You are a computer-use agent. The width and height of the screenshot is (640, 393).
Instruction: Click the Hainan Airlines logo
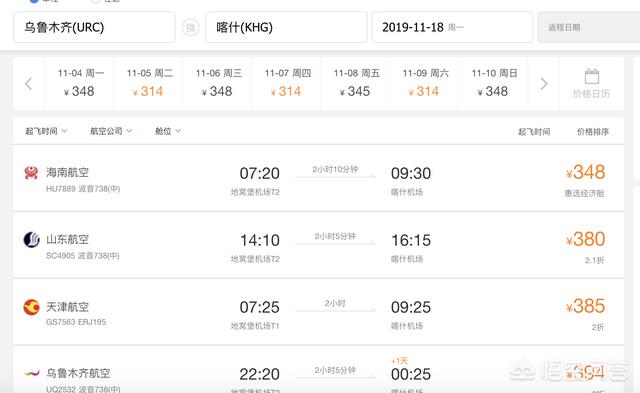tap(31, 173)
